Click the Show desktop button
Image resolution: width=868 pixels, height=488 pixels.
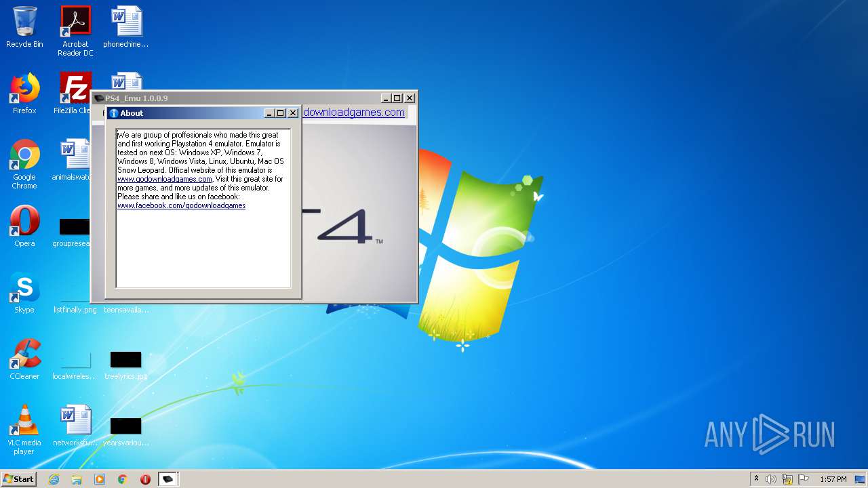click(x=861, y=479)
